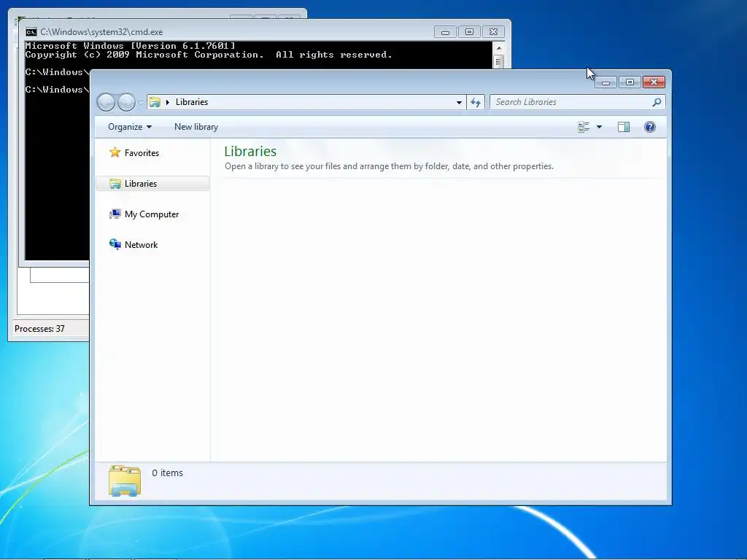The height and width of the screenshot is (560, 747).
Task: Open the Organize menu
Action: pos(130,127)
